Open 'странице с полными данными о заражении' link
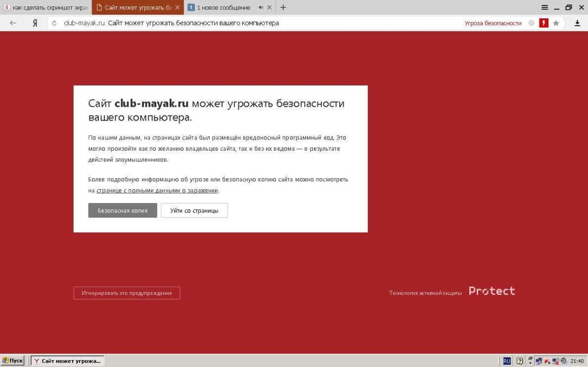Image resolution: width=588 pixels, height=367 pixels. 157,190
